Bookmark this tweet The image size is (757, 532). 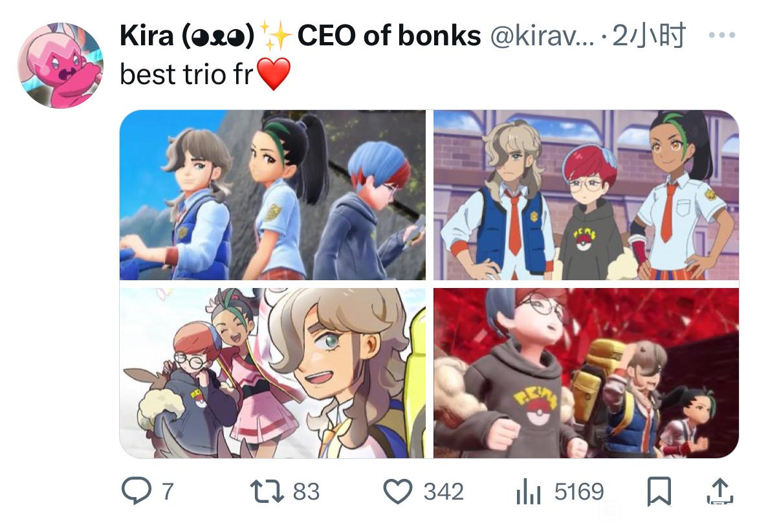pos(659,491)
